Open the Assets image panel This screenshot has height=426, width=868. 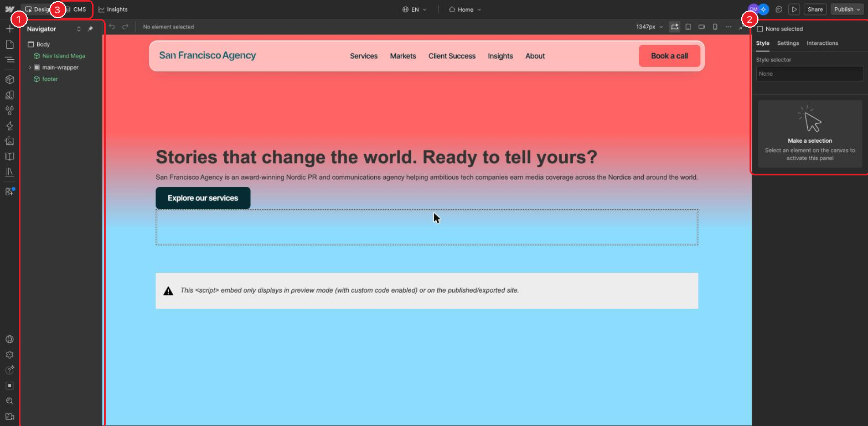coord(9,142)
